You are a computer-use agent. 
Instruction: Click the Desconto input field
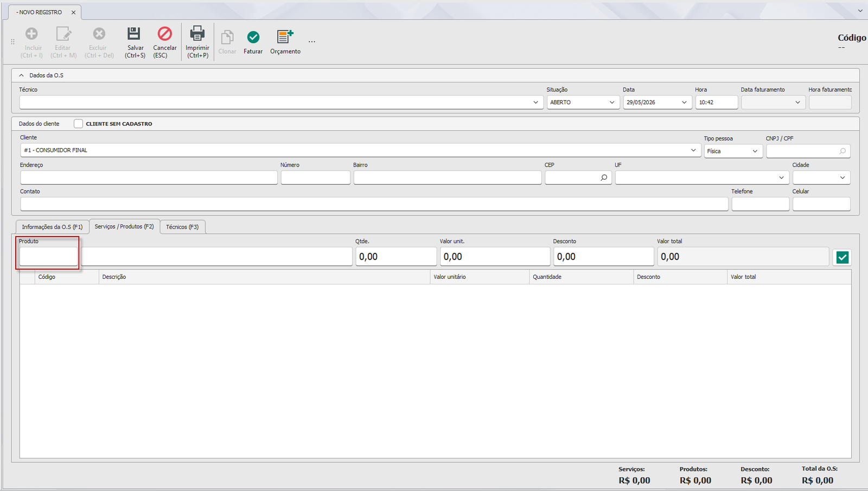pos(603,257)
